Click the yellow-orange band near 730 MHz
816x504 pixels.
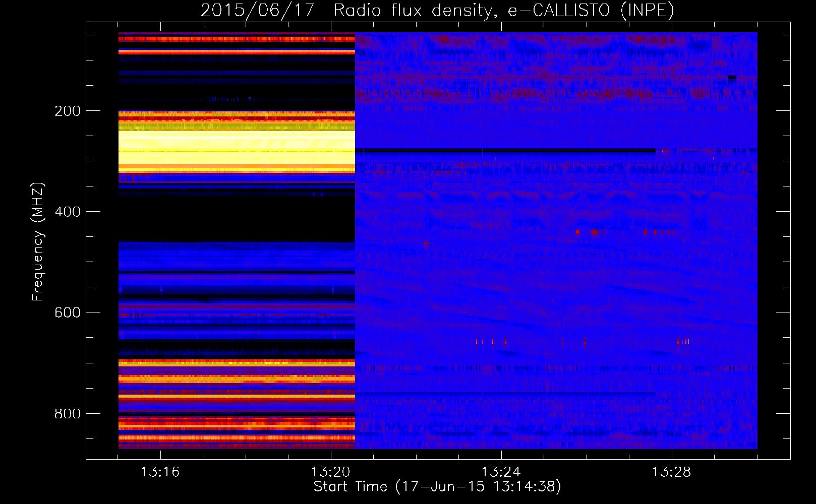coord(237,378)
